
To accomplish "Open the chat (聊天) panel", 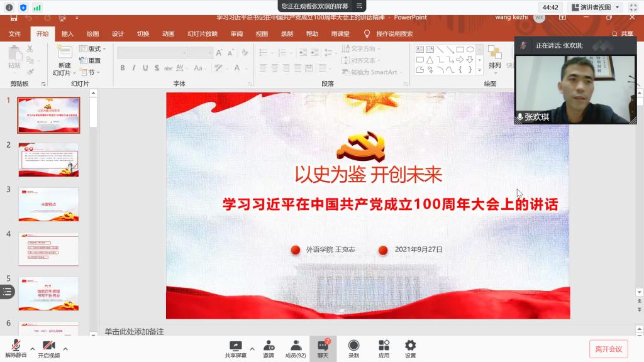I will pos(323,348).
